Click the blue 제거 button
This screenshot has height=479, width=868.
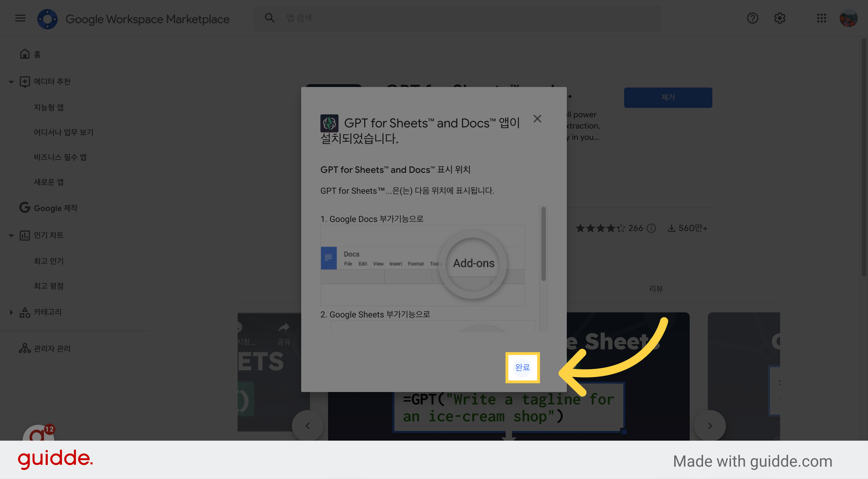coord(668,97)
